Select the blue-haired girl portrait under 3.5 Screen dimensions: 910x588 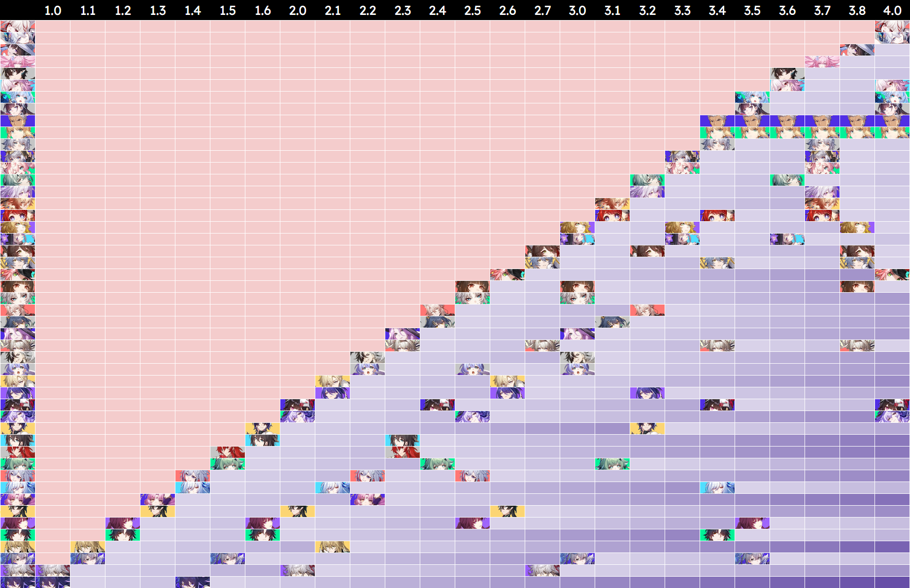coord(752,97)
